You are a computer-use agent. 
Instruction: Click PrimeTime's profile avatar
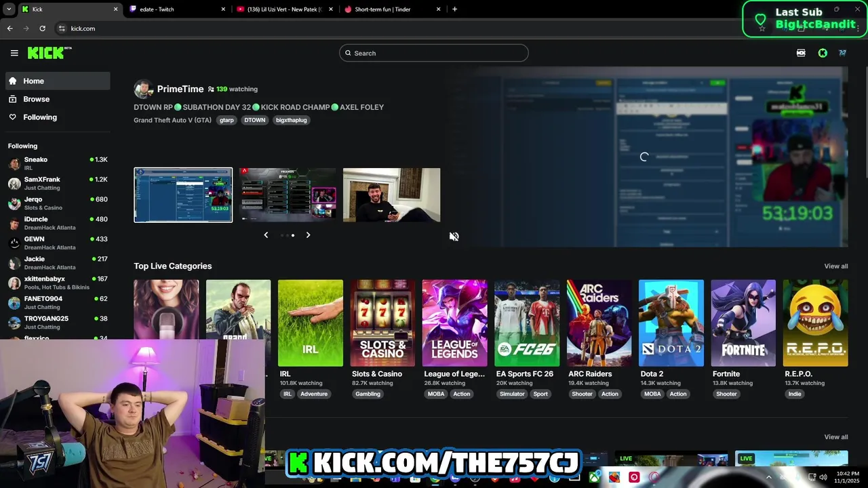[143, 89]
